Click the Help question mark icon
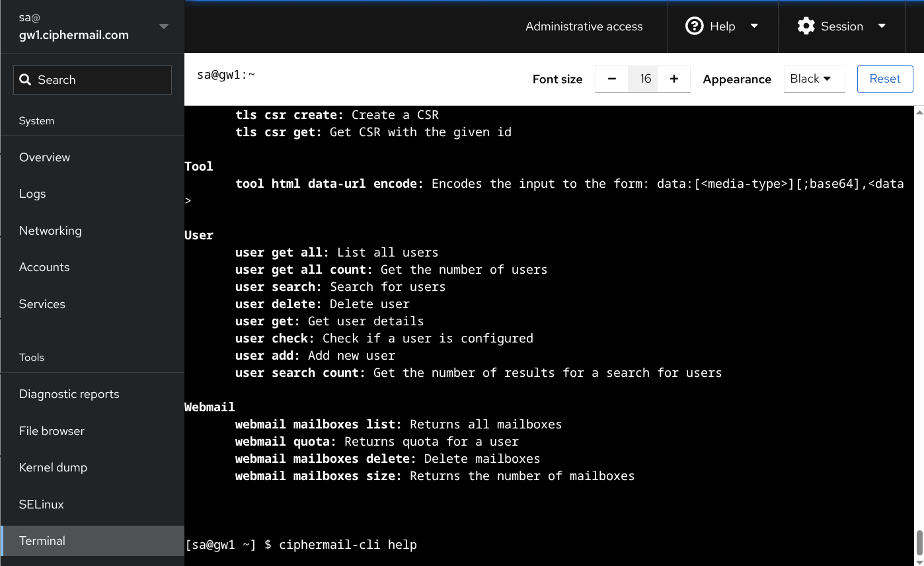 (694, 26)
